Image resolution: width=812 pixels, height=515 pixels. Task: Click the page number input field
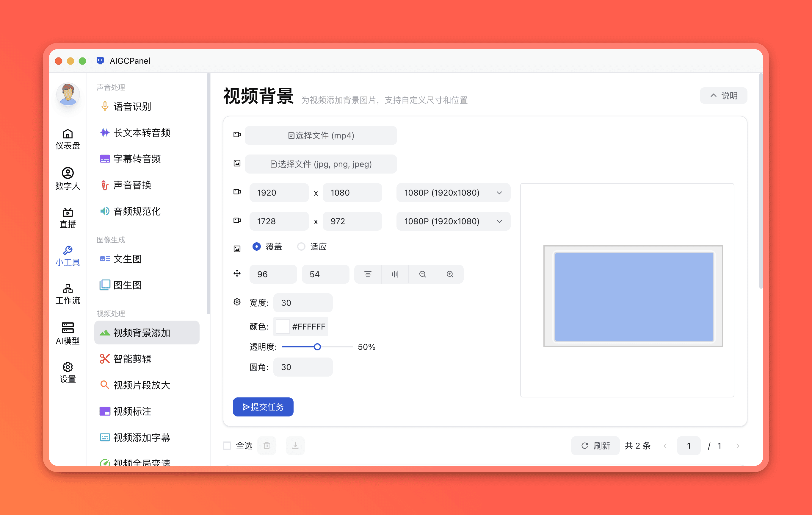[x=689, y=446]
